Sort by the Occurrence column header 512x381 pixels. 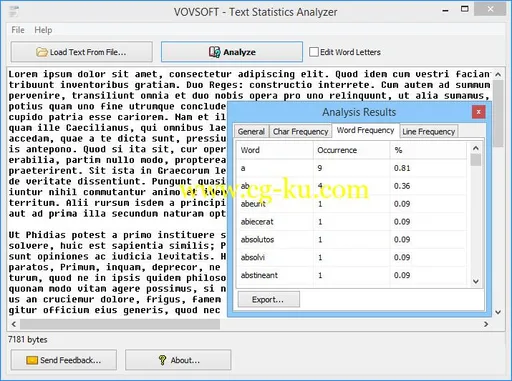[351, 150]
